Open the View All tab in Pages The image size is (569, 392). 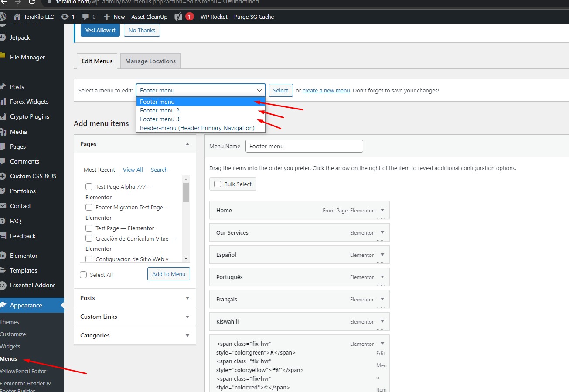coord(133,170)
